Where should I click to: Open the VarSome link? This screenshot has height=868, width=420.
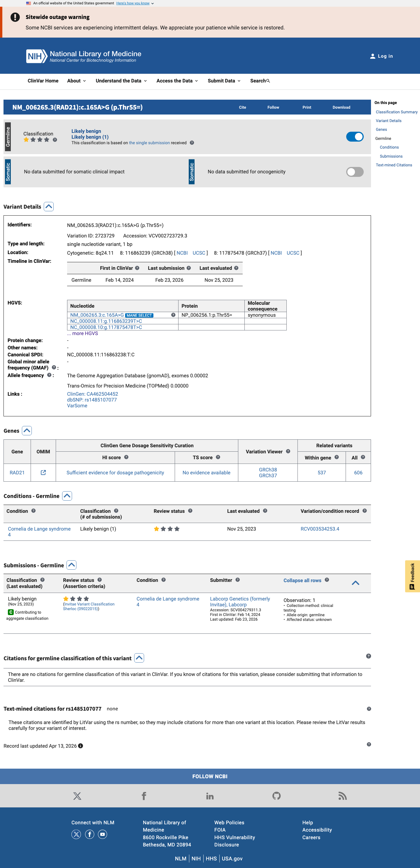tap(77, 406)
